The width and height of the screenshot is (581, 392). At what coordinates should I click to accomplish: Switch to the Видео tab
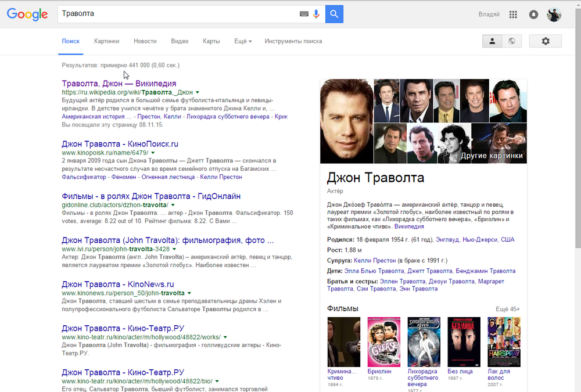click(180, 41)
